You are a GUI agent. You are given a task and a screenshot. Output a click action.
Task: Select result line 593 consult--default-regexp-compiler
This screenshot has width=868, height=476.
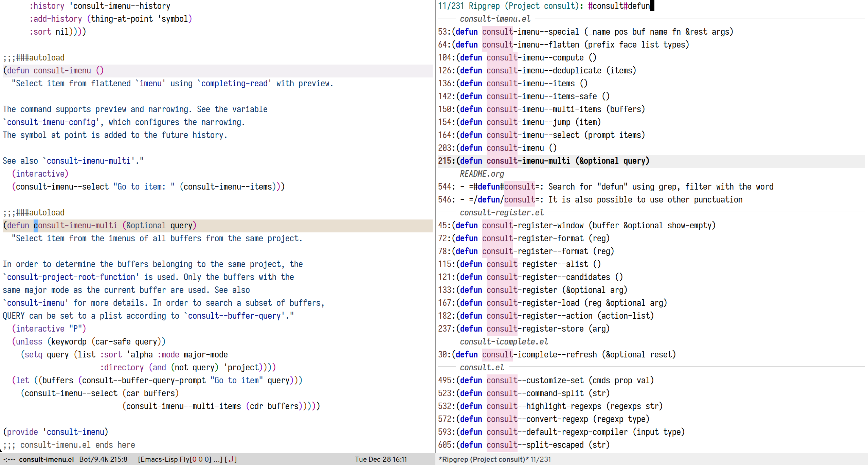coord(561,432)
